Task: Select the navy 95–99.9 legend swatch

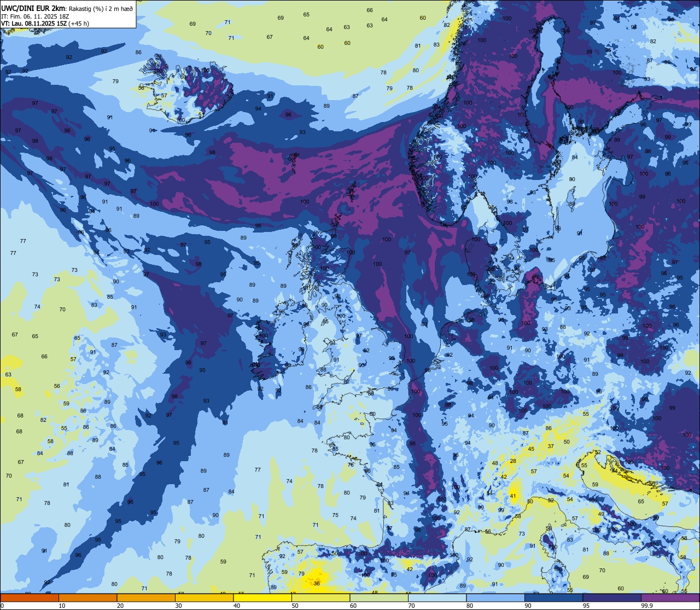Action: click(x=612, y=597)
